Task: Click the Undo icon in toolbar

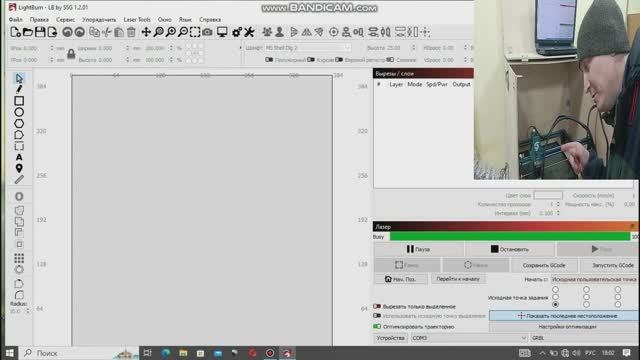Action: (x=67, y=32)
